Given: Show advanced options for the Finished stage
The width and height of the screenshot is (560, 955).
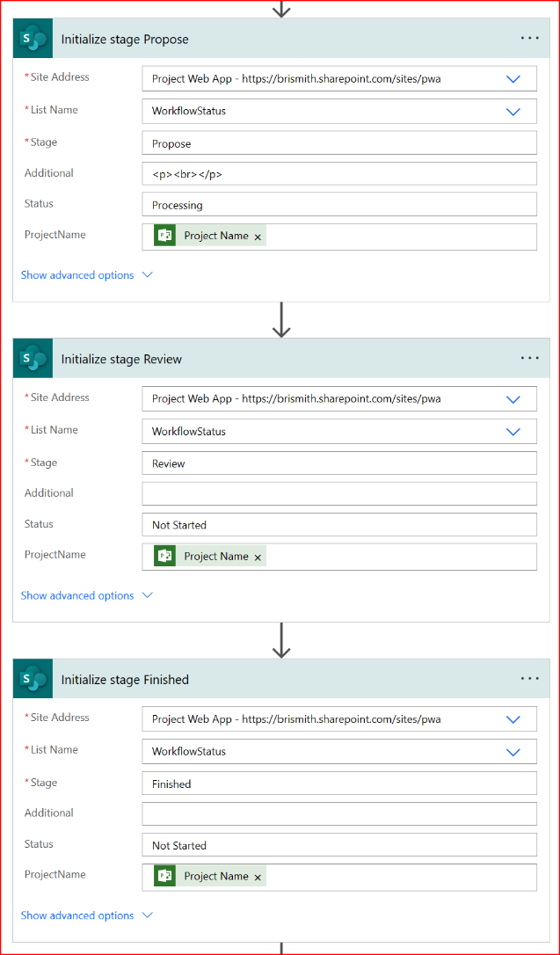Looking at the screenshot, I should coord(86,915).
